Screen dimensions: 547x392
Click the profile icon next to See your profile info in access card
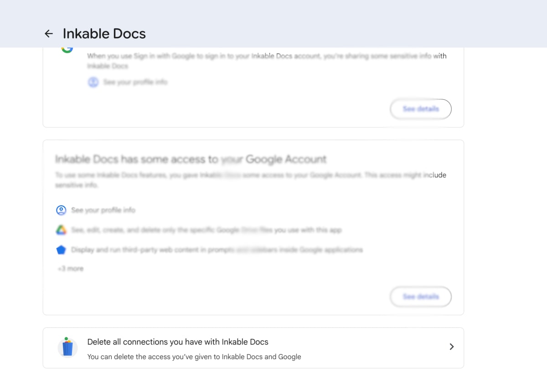[x=61, y=210]
